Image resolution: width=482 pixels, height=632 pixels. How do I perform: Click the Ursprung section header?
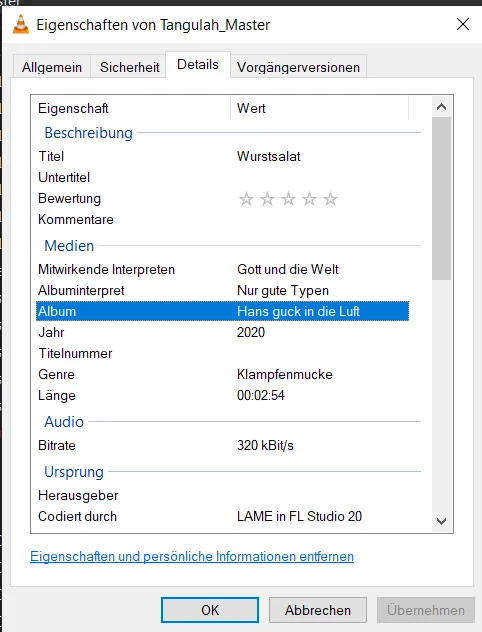coord(74,472)
